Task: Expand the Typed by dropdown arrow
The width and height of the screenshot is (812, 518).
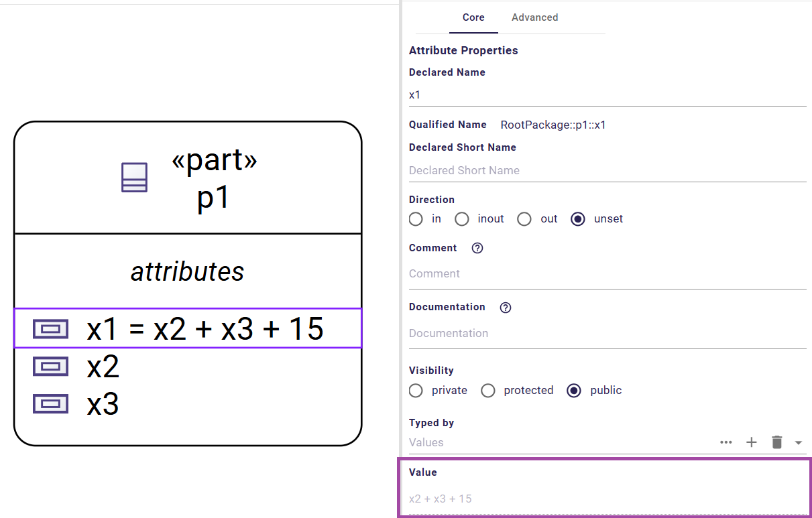Action: 799,442
